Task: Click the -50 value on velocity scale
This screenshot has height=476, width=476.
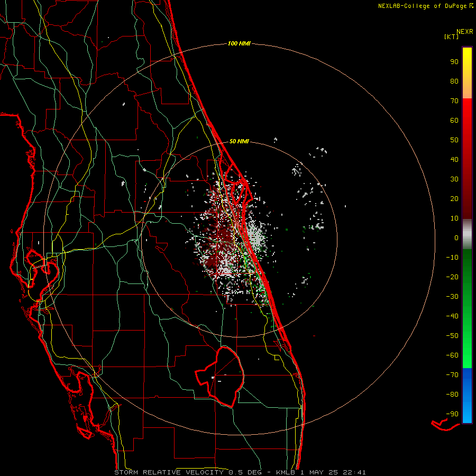Action: point(452,335)
